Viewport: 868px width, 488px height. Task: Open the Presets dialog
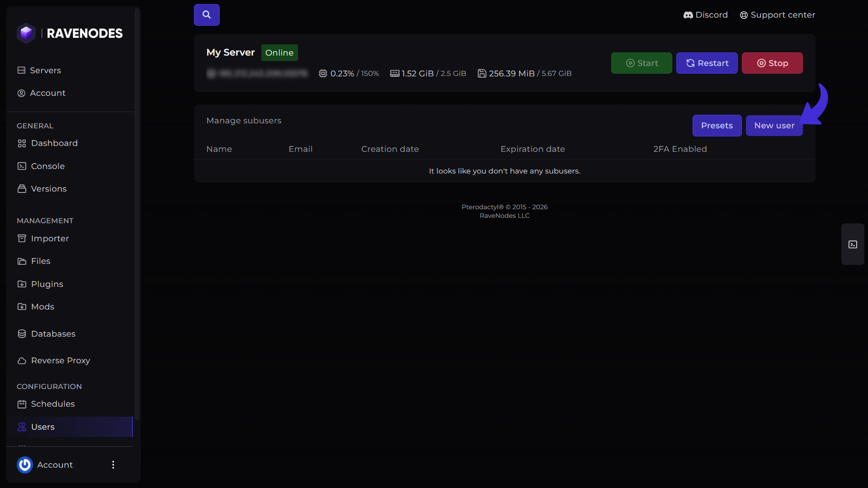(717, 126)
